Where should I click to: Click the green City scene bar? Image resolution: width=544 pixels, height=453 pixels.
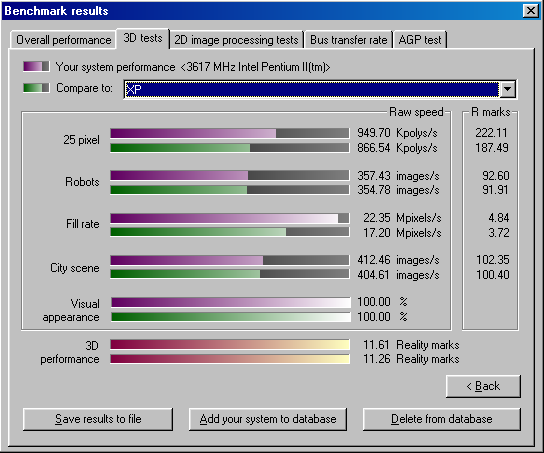pos(230,274)
